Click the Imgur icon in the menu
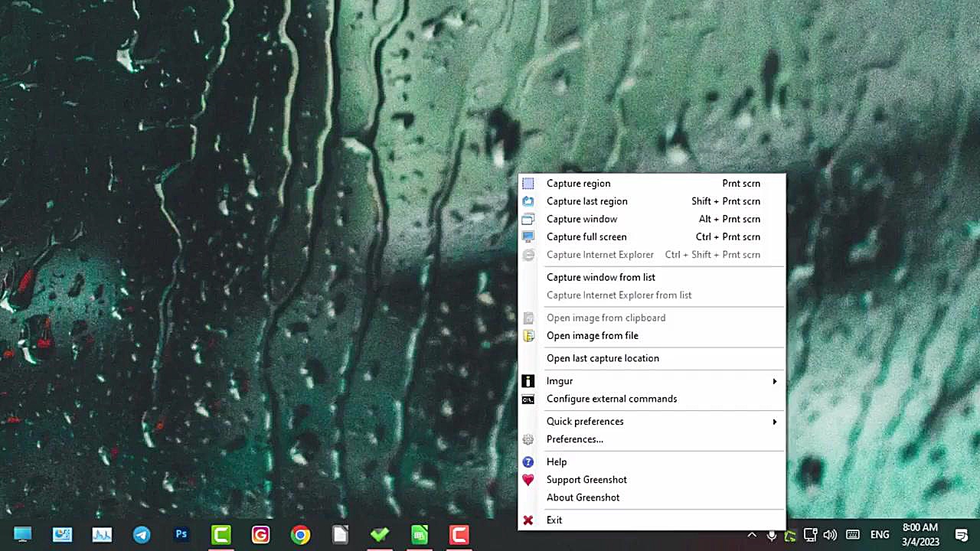This screenshot has width=980, height=551. pyautogui.click(x=528, y=381)
